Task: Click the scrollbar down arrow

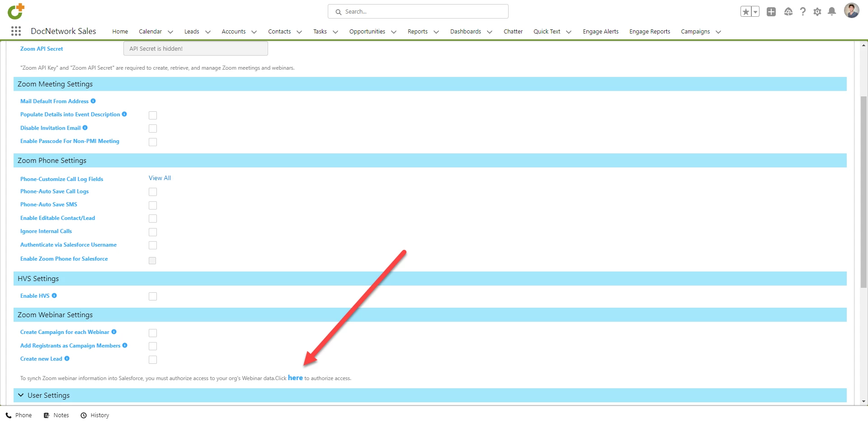Action: [863, 401]
